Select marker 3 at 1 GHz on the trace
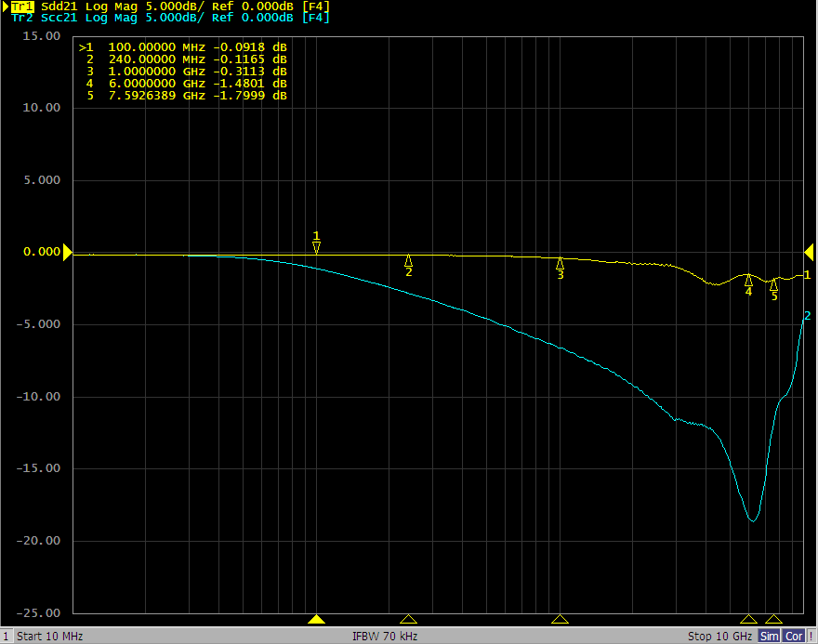 [x=560, y=264]
